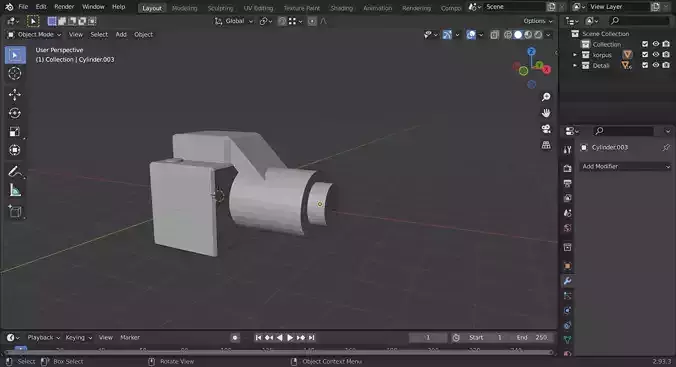Choose the Rotate tool
This screenshot has width=676, height=367.
click(x=15, y=113)
